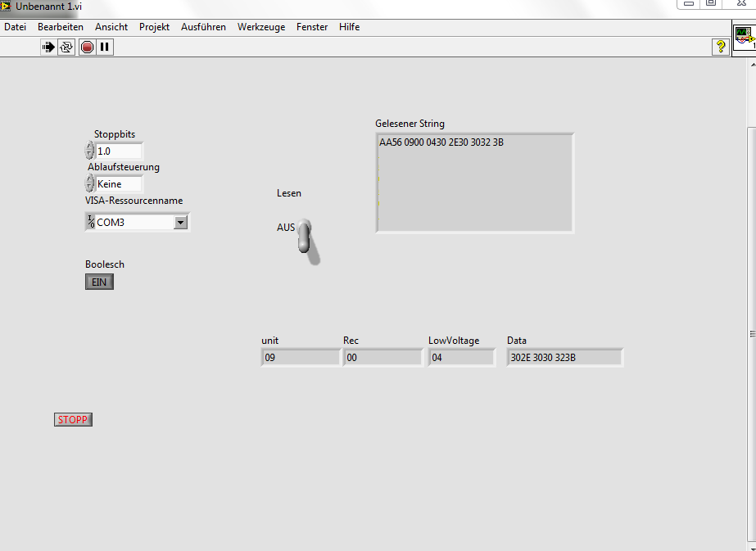The height and width of the screenshot is (551, 756).
Task: Click the COM3 resource name field
Action: click(134, 222)
